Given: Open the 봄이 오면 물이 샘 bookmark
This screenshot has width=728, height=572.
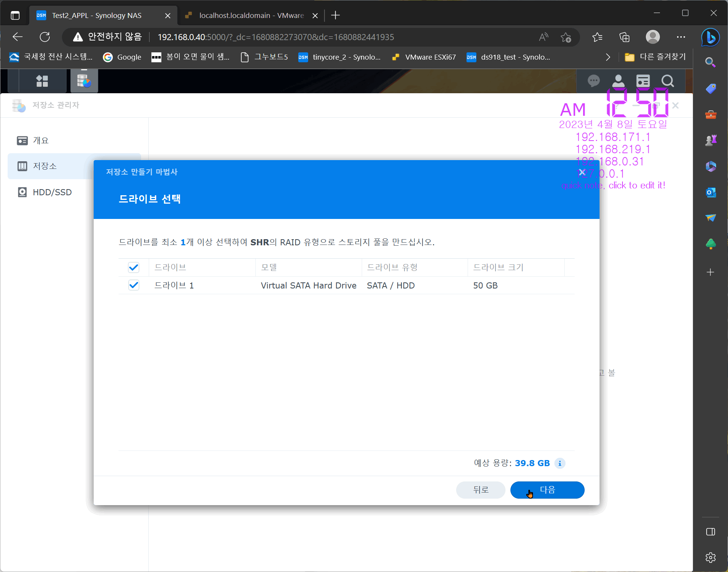Looking at the screenshot, I should coord(191,57).
